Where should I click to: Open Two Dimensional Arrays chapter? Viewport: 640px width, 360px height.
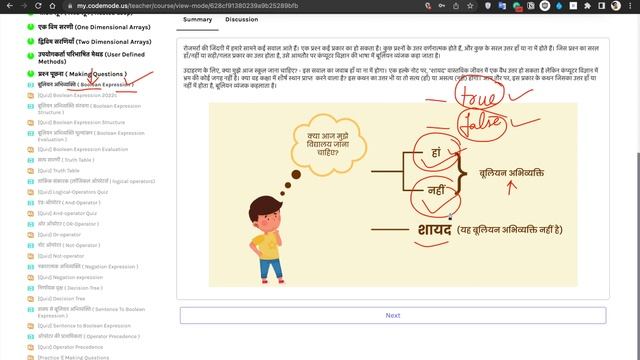(x=95, y=42)
